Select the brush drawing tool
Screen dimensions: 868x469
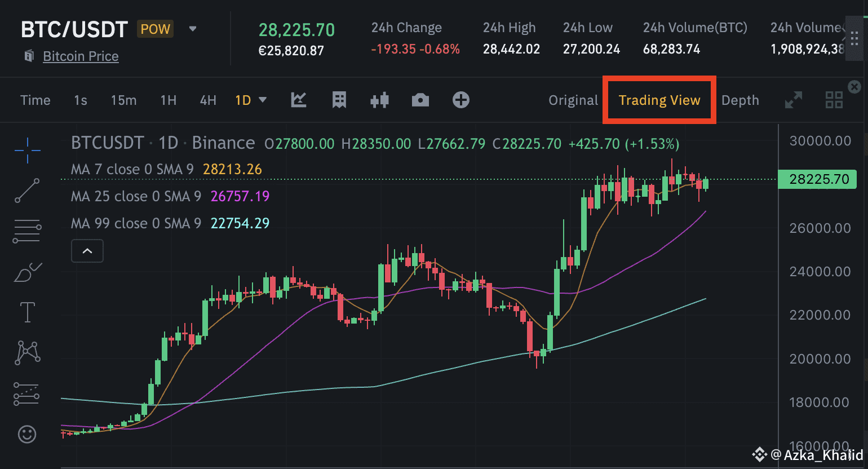pyautogui.click(x=27, y=272)
